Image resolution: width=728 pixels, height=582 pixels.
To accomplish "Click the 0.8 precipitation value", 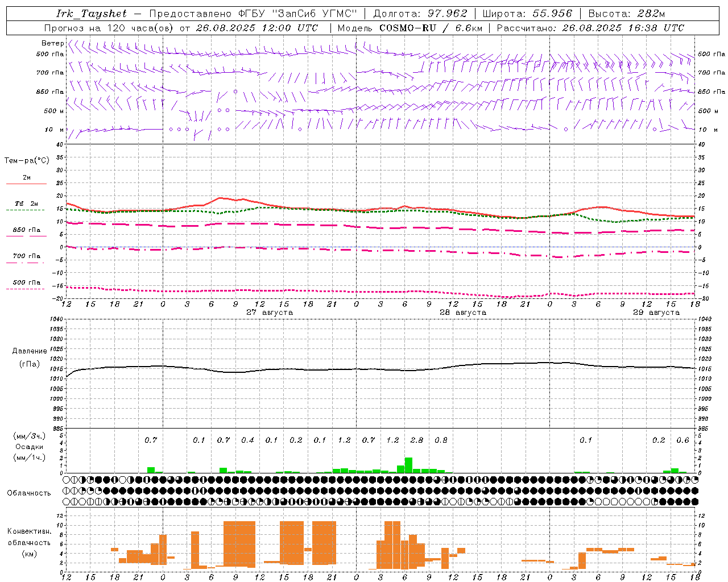I will coord(441,440).
